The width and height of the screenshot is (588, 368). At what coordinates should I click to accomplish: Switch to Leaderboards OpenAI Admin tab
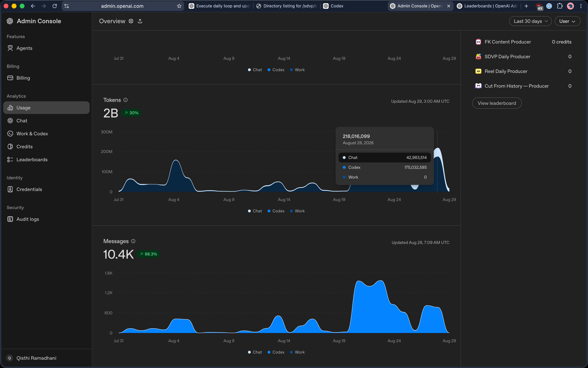coord(488,6)
